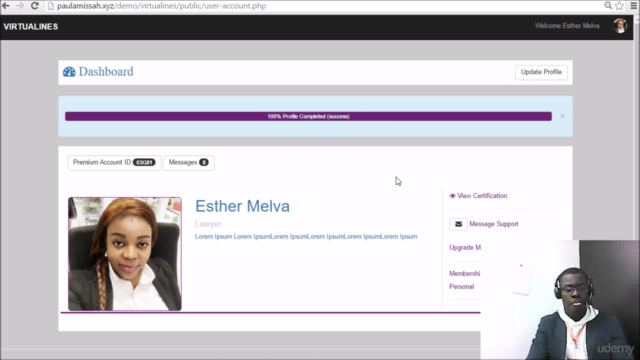This screenshot has height=360, width=640.
Task: Click the Lorem Ipsum description text
Action: coord(306,236)
